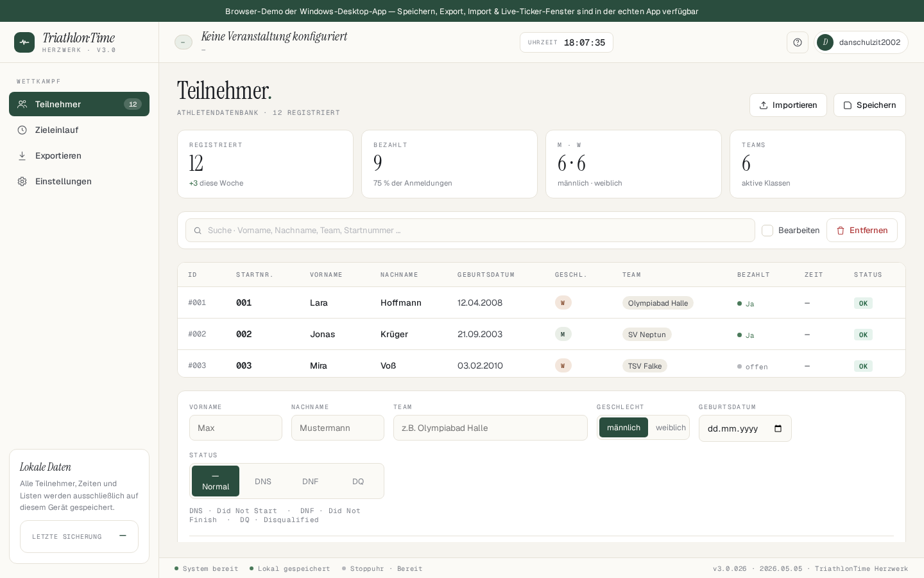Select the Jonas Krüger row
The width and height of the screenshot is (924, 578).
tap(542, 334)
